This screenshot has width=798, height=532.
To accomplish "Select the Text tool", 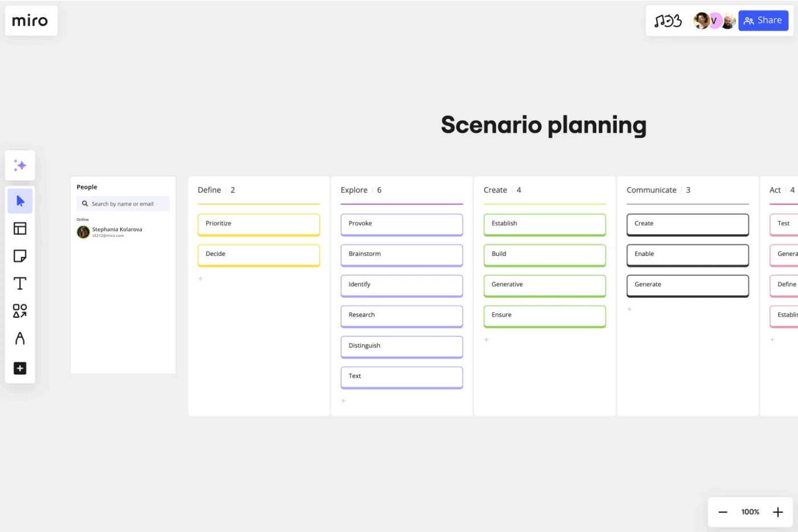I will 20,283.
